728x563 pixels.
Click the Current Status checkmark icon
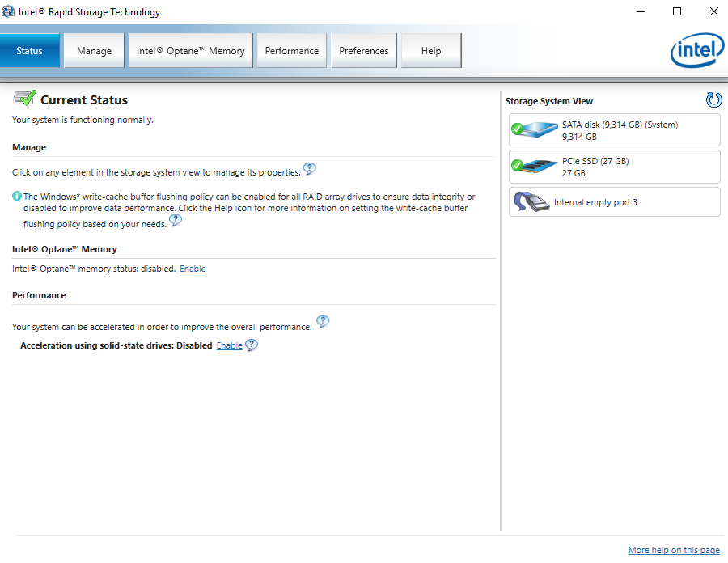(24, 99)
